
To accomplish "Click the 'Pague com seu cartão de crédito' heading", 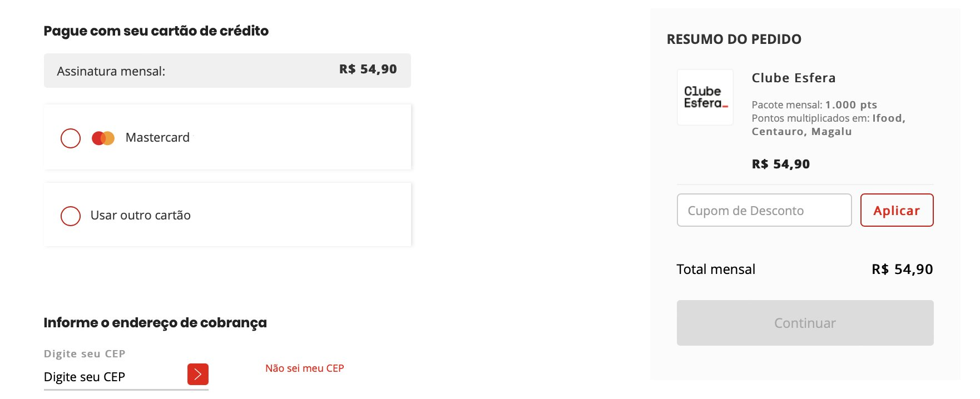I will click(x=156, y=31).
